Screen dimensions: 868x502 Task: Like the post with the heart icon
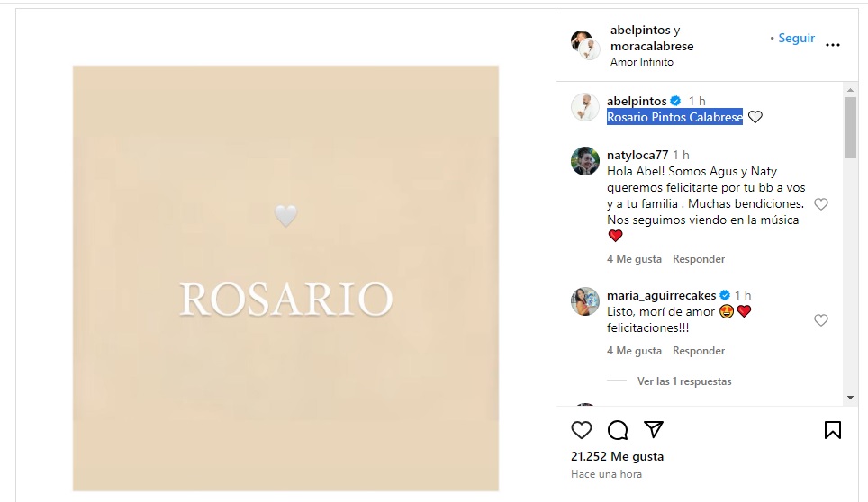tap(582, 429)
